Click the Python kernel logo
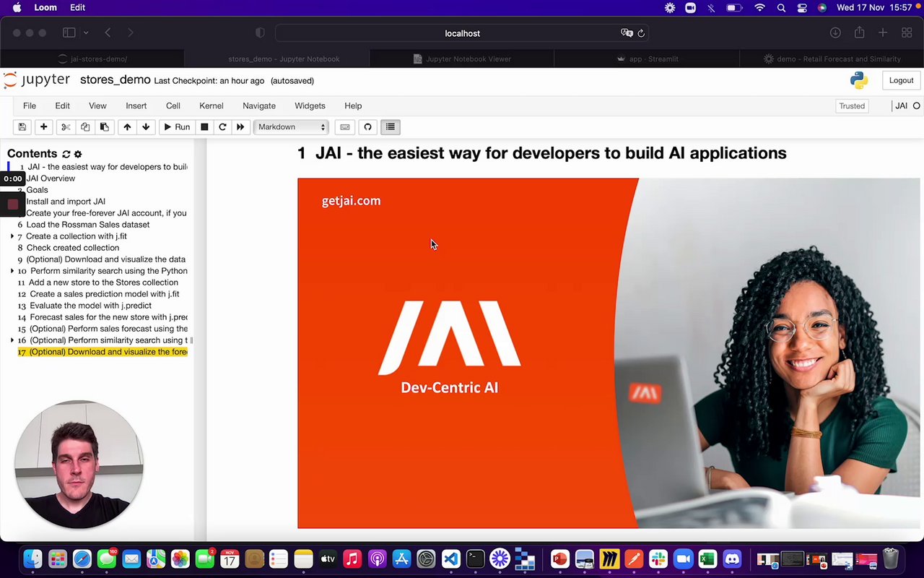The height and width of the screenshot is (578, 924). tap(859, 80)
